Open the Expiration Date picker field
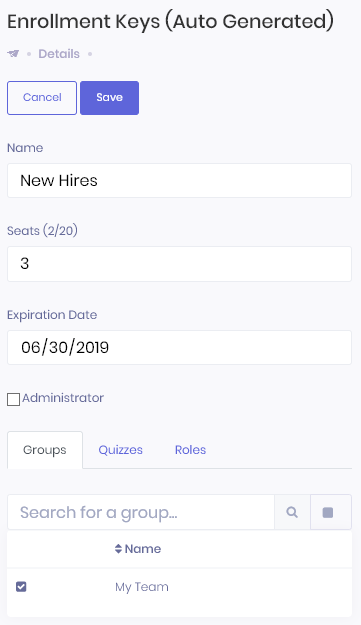 [179, 347]
